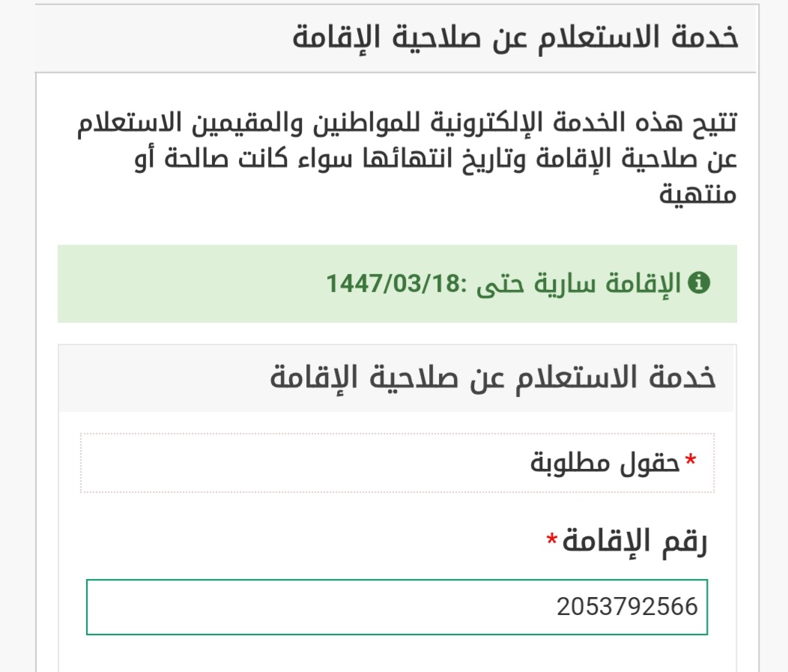The image size is (788, 672).
Task: Click the red asterisk beside "حقول مطلوبة"
Action: (x=691, y=461)
